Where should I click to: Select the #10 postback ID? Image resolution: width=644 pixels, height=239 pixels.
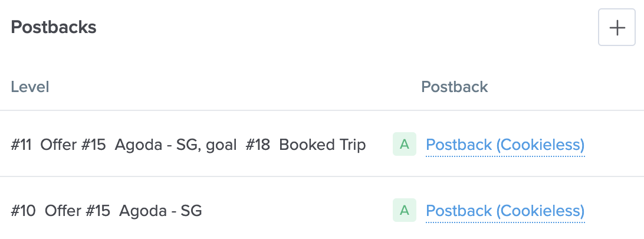point(23,211)
